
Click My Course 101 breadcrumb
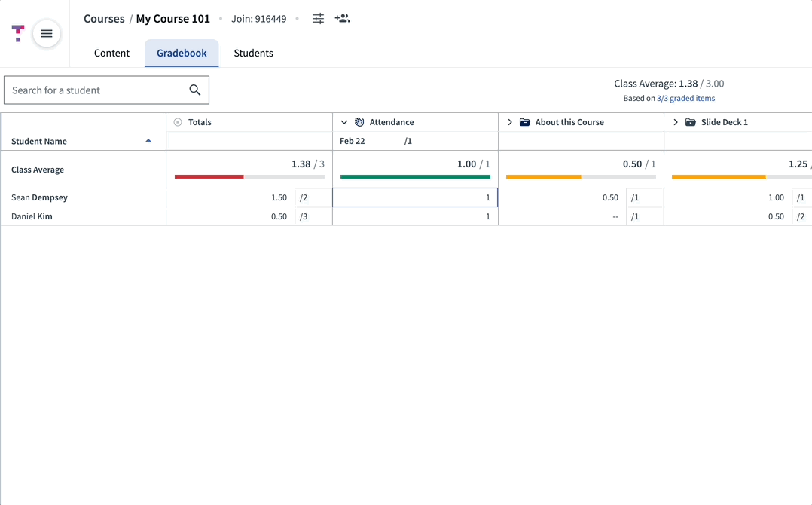pyautogui.click(x=173, y=19)
